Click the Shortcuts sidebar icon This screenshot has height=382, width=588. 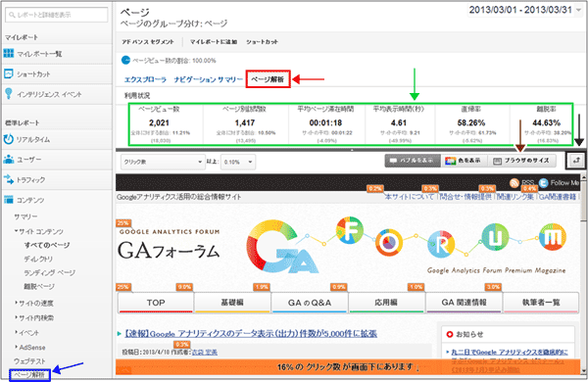click(8, 73)
